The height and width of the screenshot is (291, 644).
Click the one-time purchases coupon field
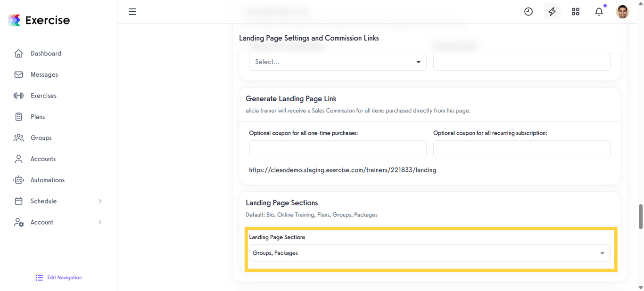click(337, 149)
